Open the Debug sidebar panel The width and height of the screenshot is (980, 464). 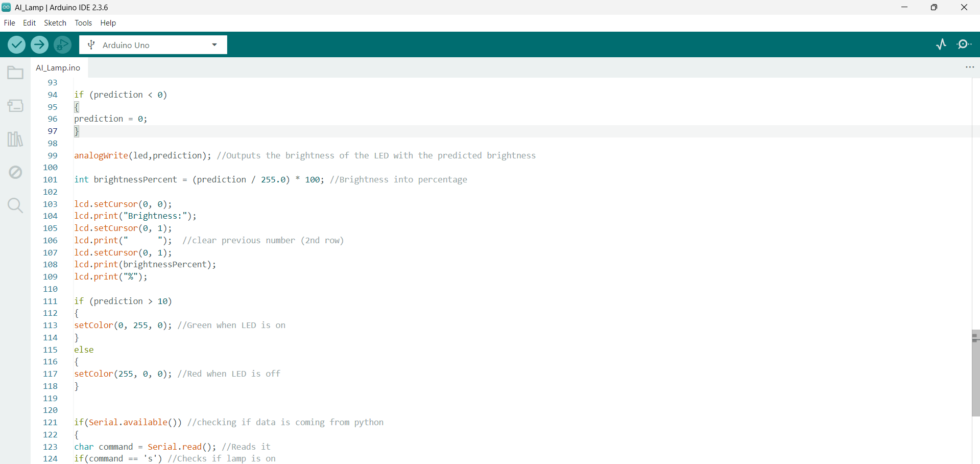(x=15, y=172)
